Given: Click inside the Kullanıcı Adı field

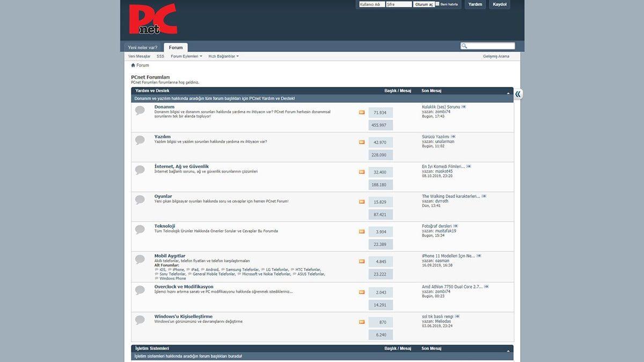Looking at the screenshot, I should [x=371, y=4].
